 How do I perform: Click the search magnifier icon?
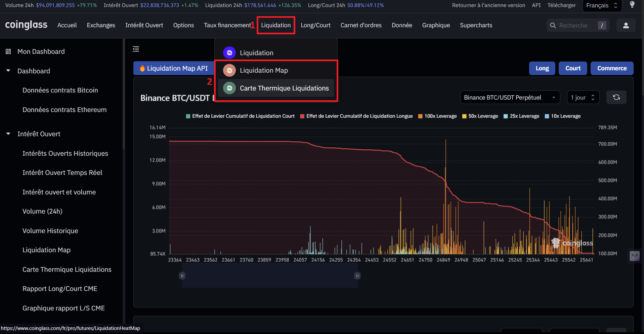click(553, 26)
